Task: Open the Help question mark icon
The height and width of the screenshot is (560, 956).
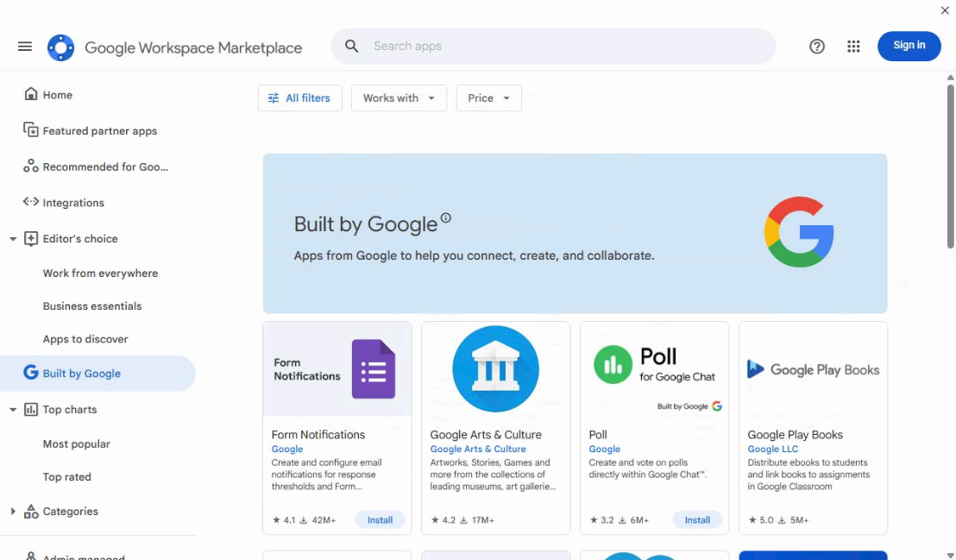Action: [817, 47]
